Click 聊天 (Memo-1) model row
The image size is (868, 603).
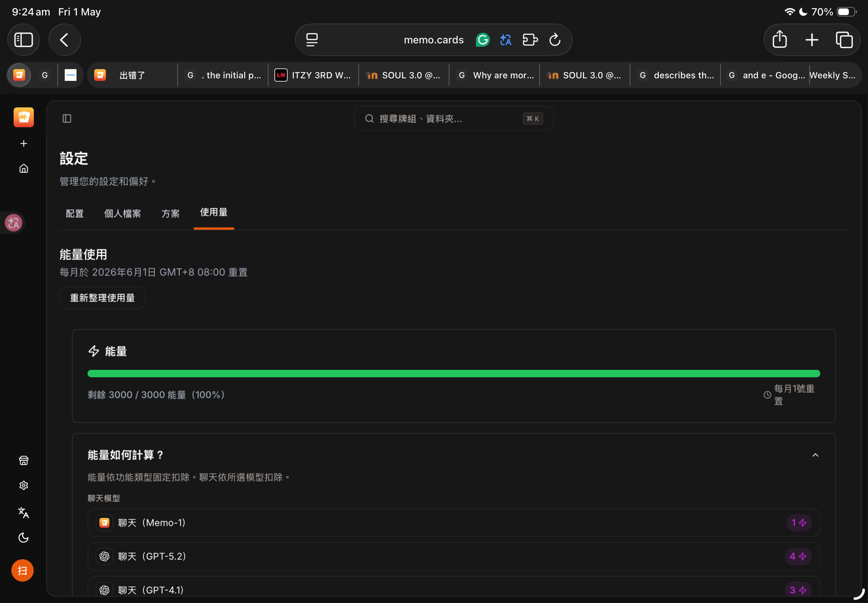click(453, 522)
